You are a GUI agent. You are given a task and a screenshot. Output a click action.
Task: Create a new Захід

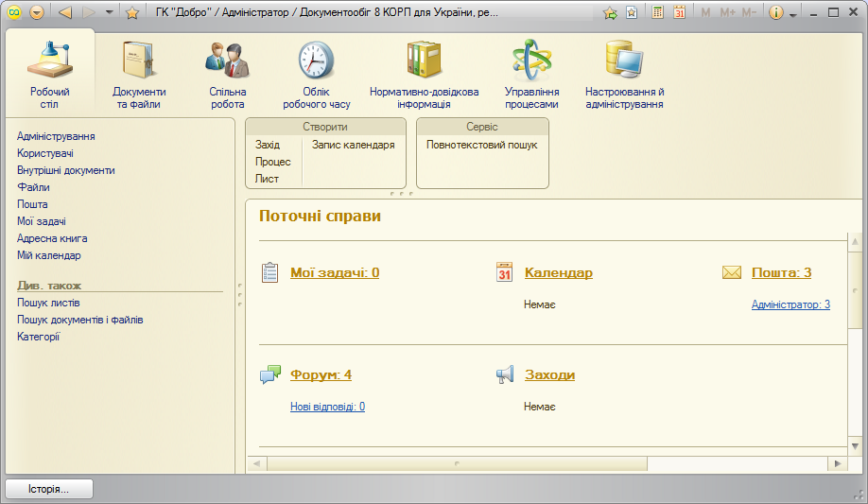tap(268, 145)
